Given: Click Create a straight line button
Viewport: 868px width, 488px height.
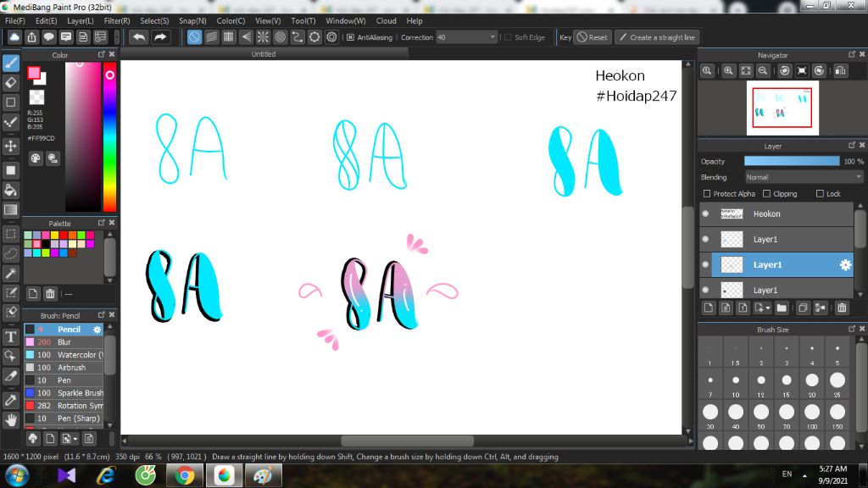Looking at the screenshot, I should pos(657,37).
